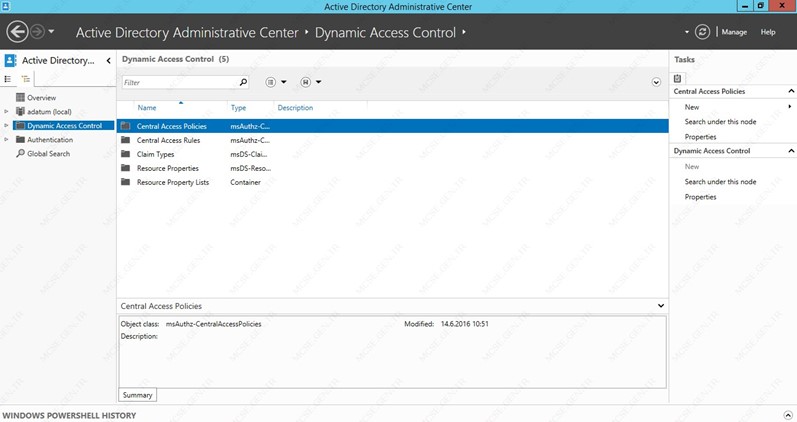Viewport: 797px width, 422px height.
Task: Open the Manage menu
Action: 734,32
